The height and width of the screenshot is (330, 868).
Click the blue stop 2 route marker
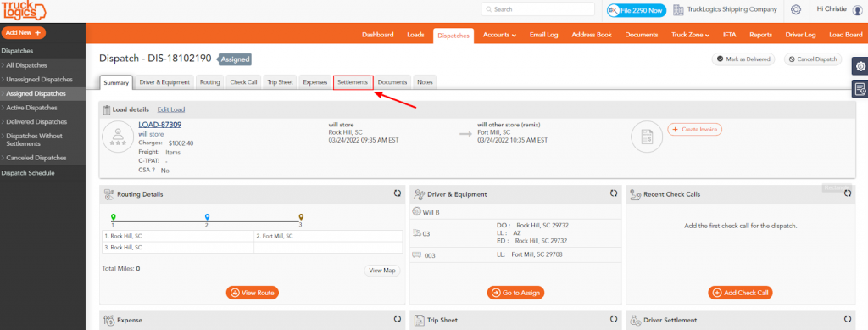coord(207,217)
